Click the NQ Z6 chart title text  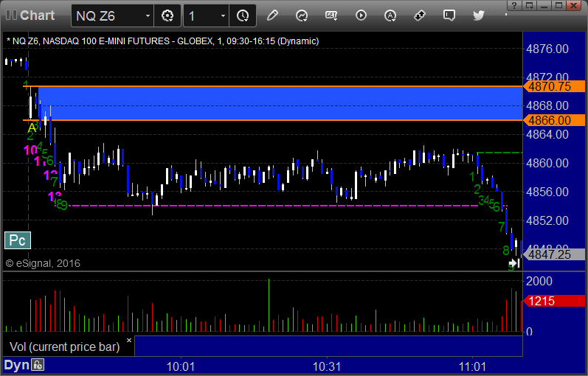163,41
